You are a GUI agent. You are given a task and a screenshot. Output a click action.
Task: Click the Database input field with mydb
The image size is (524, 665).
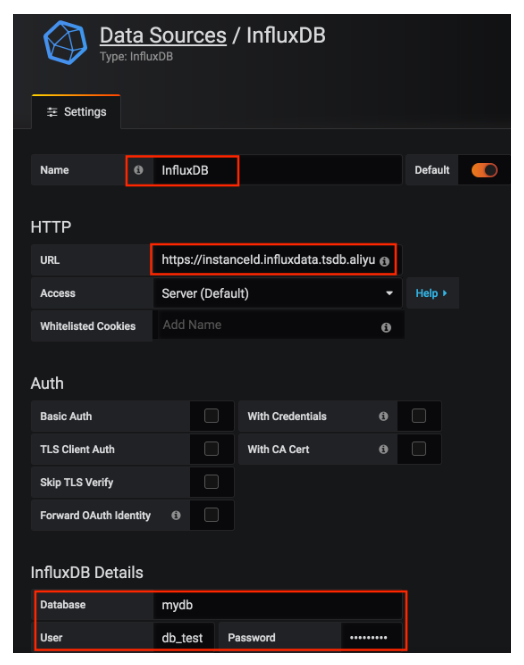tap(277, 605)
